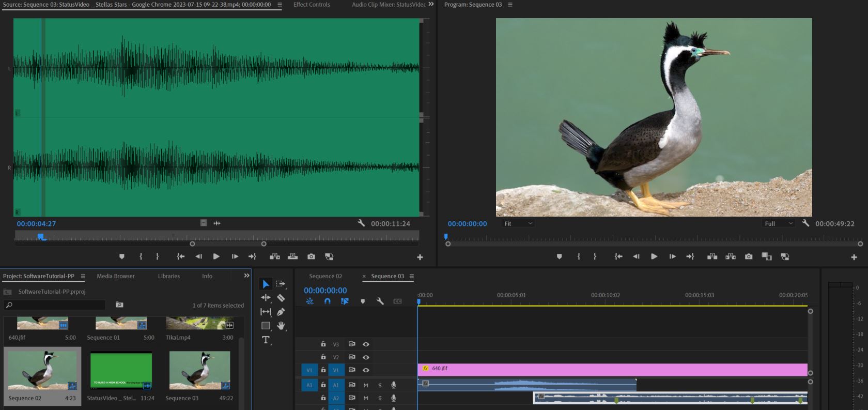Open Full playback resolution dropdown
This screenshot has width=868, height=410.
[778, 223]
